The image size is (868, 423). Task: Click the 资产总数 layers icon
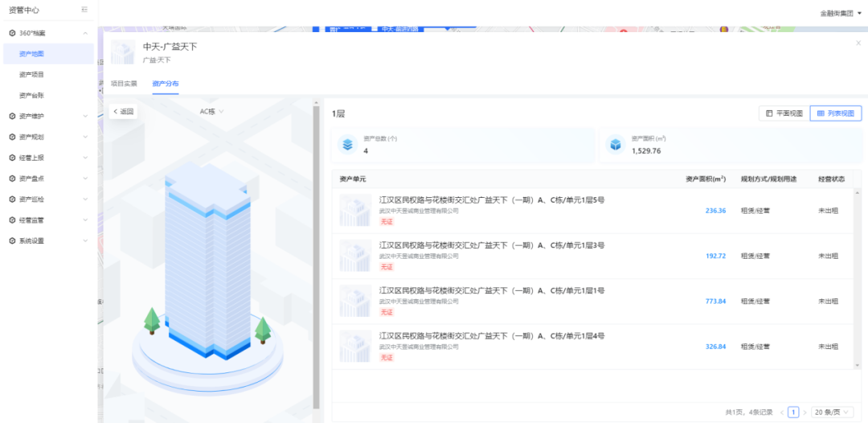pos(348,145)
